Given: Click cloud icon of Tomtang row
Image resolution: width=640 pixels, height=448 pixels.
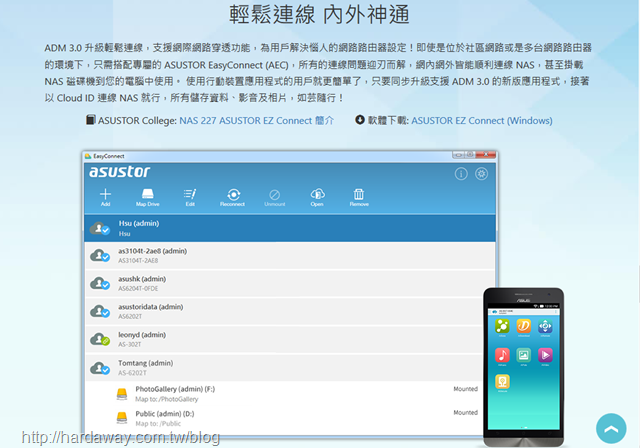Looking at the screenshot, I should pos(100,368).
